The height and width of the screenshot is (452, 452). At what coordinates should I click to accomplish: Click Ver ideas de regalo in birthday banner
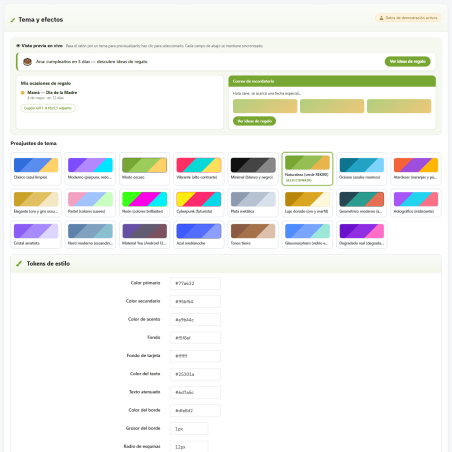(x=407, y=62)
